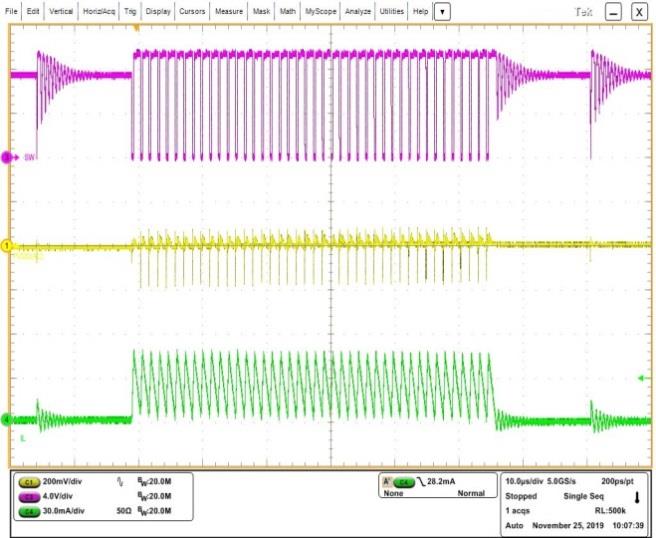This screenshot has height=538, width=656.
Task: Select the channel 1 ground marker on graticule
Action: point(6,245)
